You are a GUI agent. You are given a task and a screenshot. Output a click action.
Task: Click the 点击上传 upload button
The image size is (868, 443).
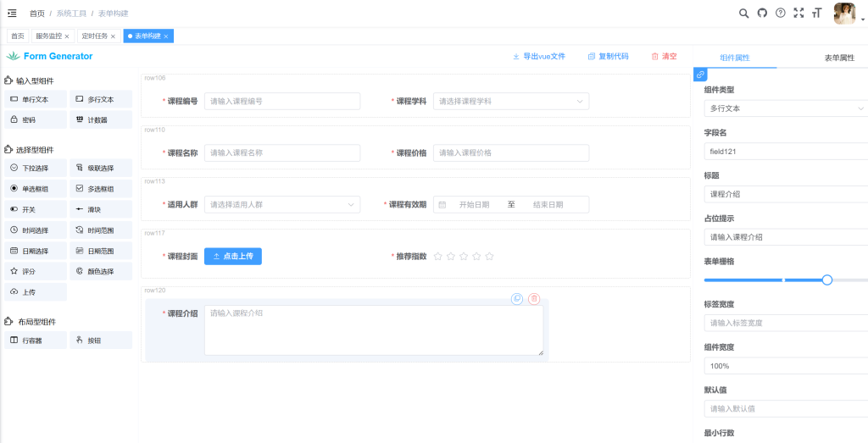[232, 256]
